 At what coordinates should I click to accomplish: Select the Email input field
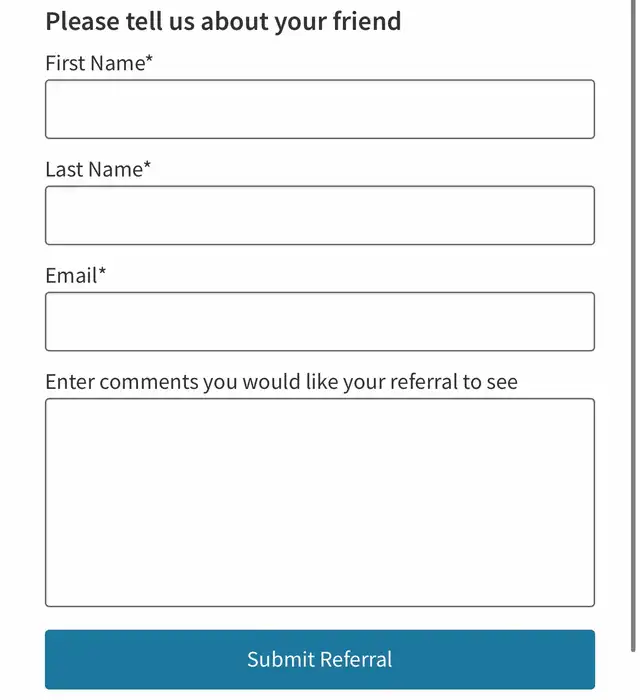coord(320,321)
